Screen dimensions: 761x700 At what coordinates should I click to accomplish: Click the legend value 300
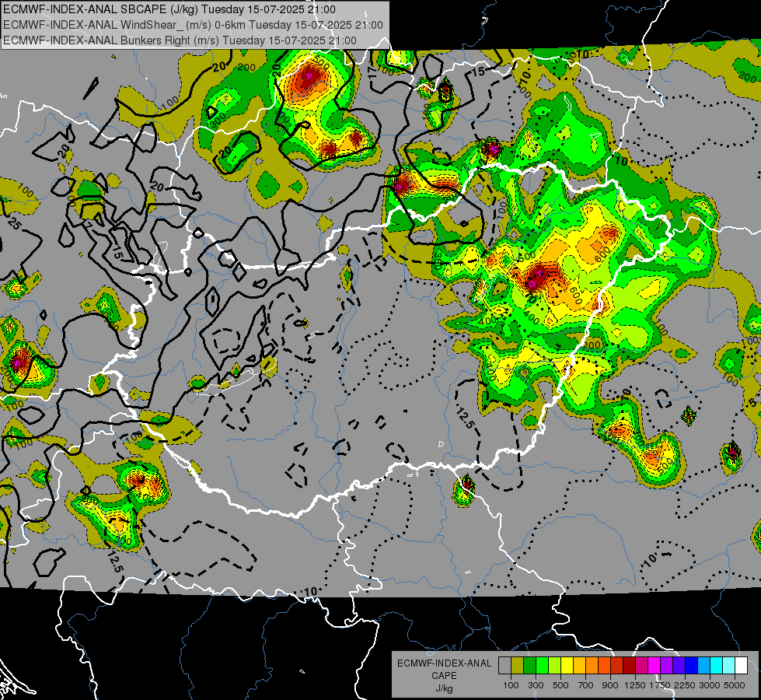(536, 685)
